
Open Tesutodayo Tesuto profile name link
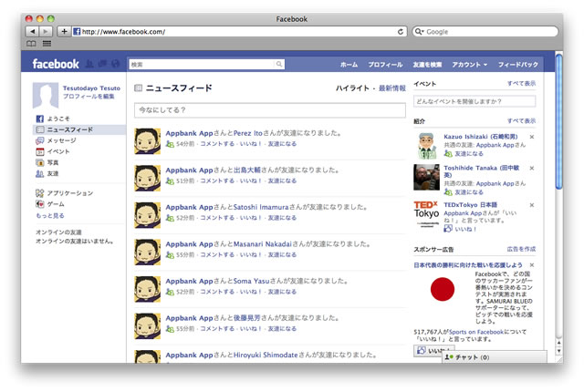pos(91,88)
